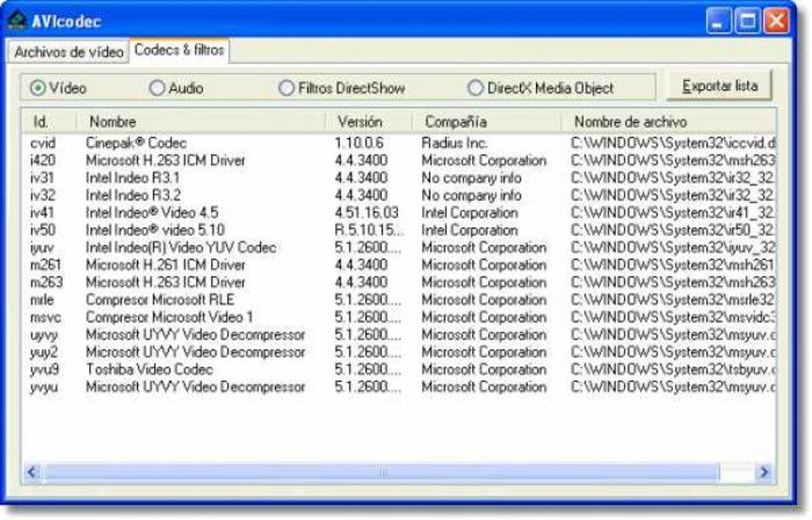Select the yuy2 row id
812x520 pixels.
click(44, 353)
